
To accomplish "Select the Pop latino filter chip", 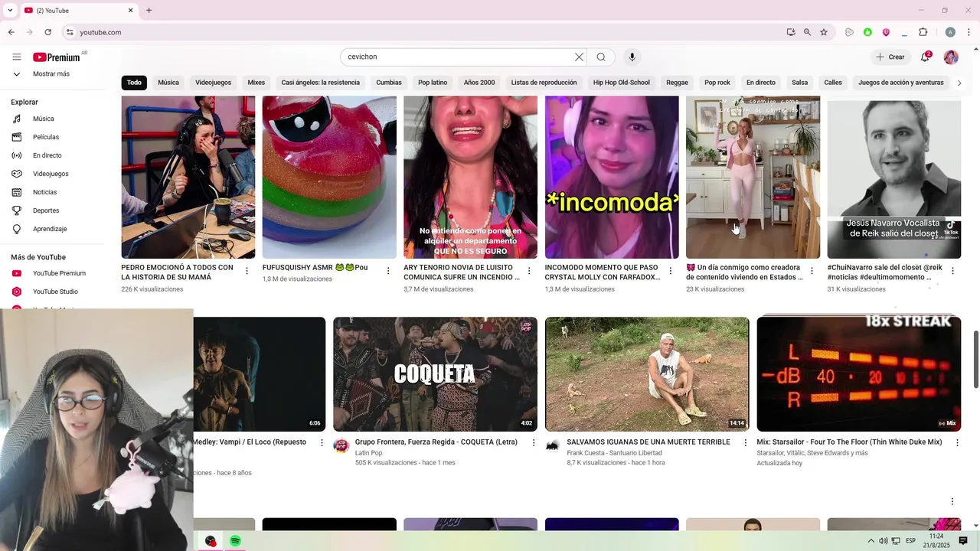I will [433, 83].
